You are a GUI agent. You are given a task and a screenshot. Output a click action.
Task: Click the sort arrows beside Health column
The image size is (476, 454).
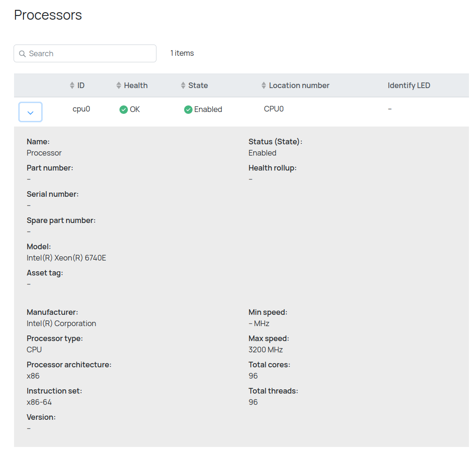pyautogui.click(x=119, y=86)
